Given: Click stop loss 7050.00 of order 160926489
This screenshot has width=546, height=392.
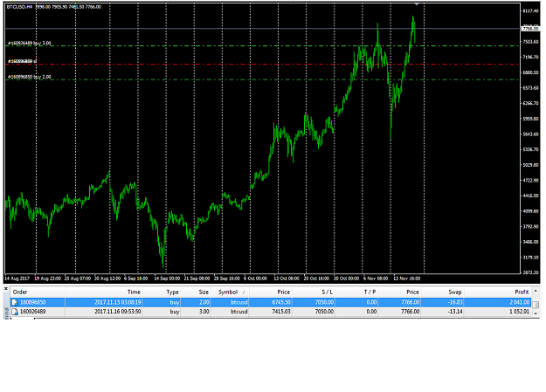Looking at the screenshot, I should (x=324, y=312).
